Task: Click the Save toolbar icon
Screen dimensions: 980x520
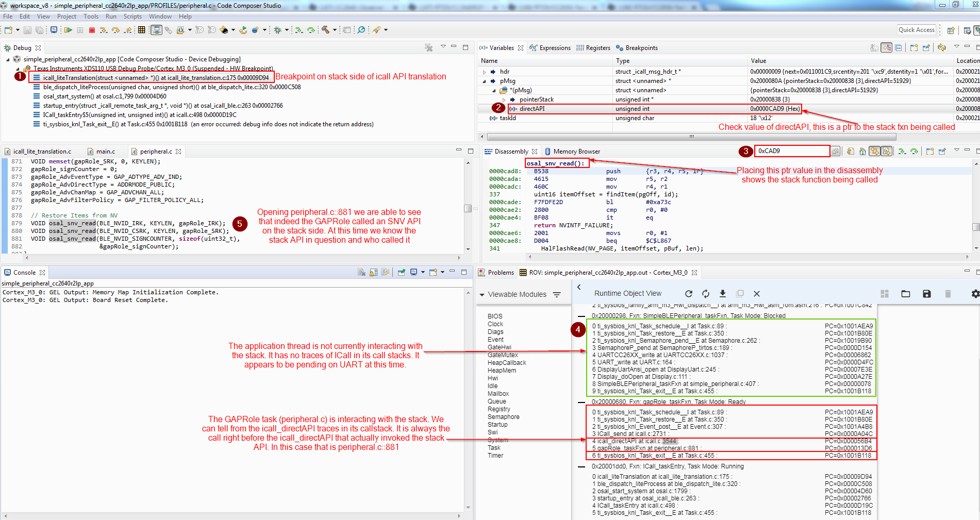Action: tap(28, 30)
